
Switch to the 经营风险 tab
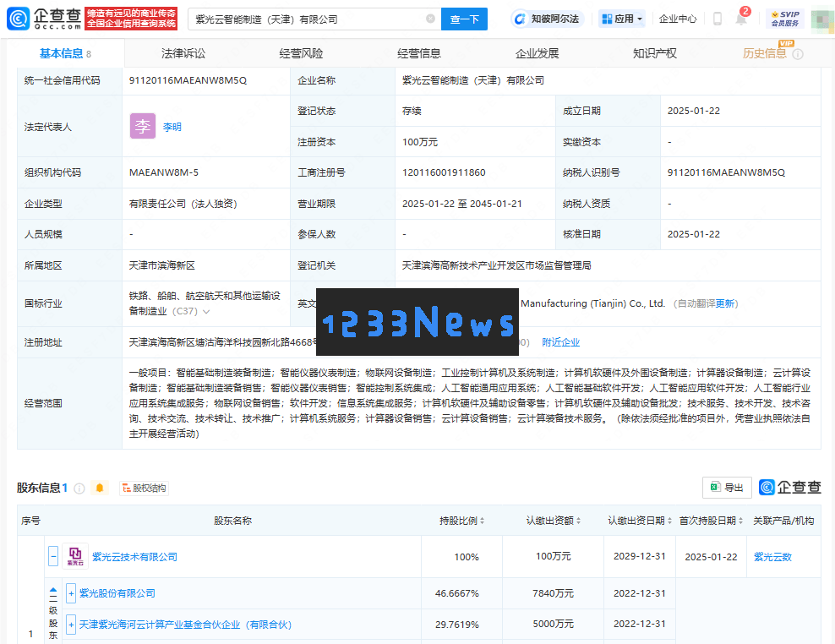point(301,53)
